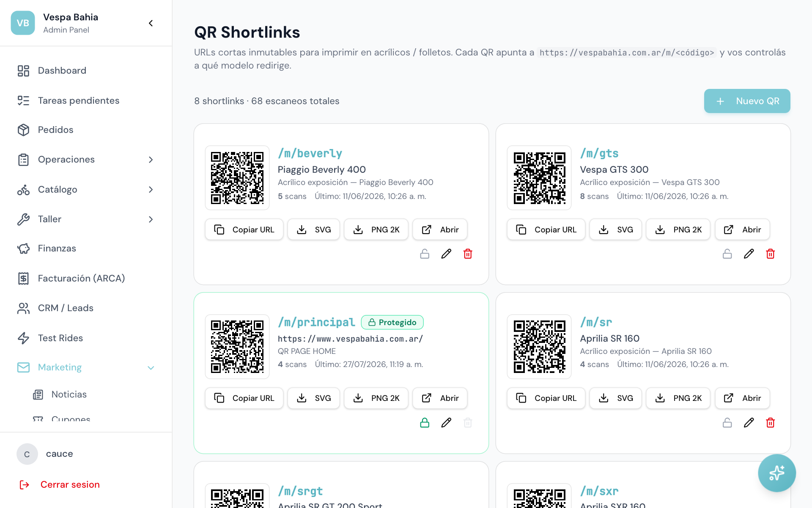This screenshot has width=812, height=508.
Task: Click the /m/sxr shortlink title
Action: coord(599,491)
